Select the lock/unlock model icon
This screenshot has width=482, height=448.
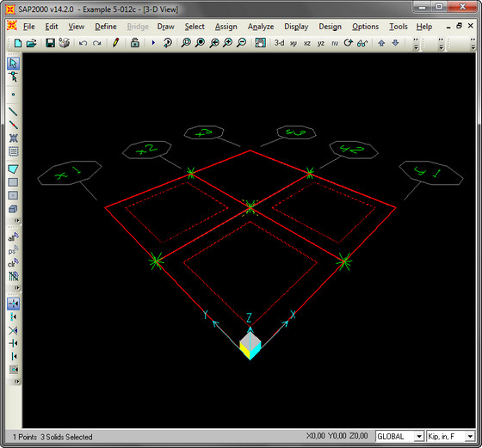[135, 42]
